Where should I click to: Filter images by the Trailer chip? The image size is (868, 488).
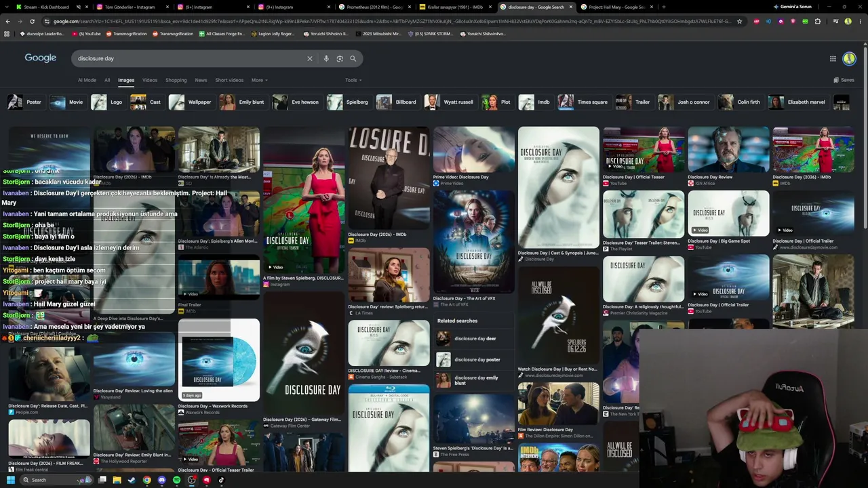coord(634,102)
